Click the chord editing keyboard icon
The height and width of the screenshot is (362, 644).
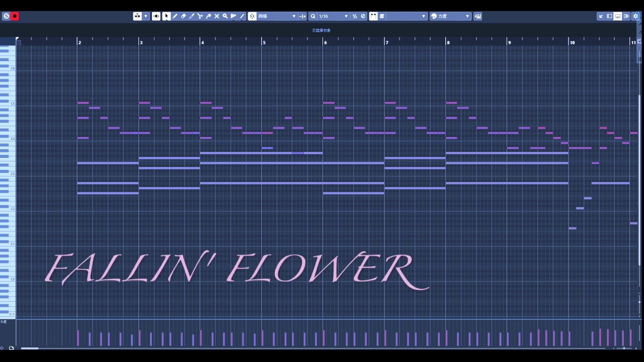point(477,16)
